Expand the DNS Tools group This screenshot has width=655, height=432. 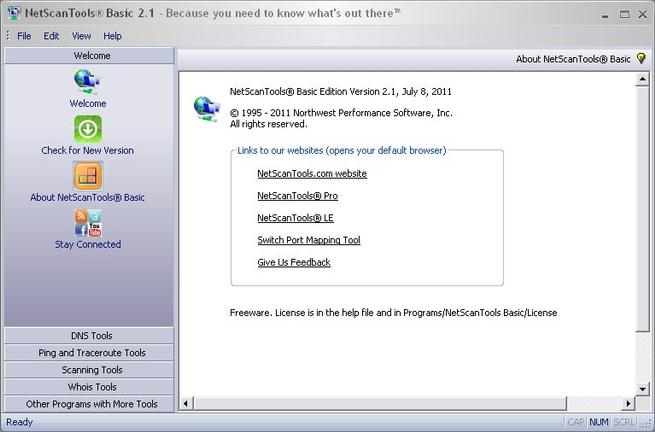pos(89,335)
